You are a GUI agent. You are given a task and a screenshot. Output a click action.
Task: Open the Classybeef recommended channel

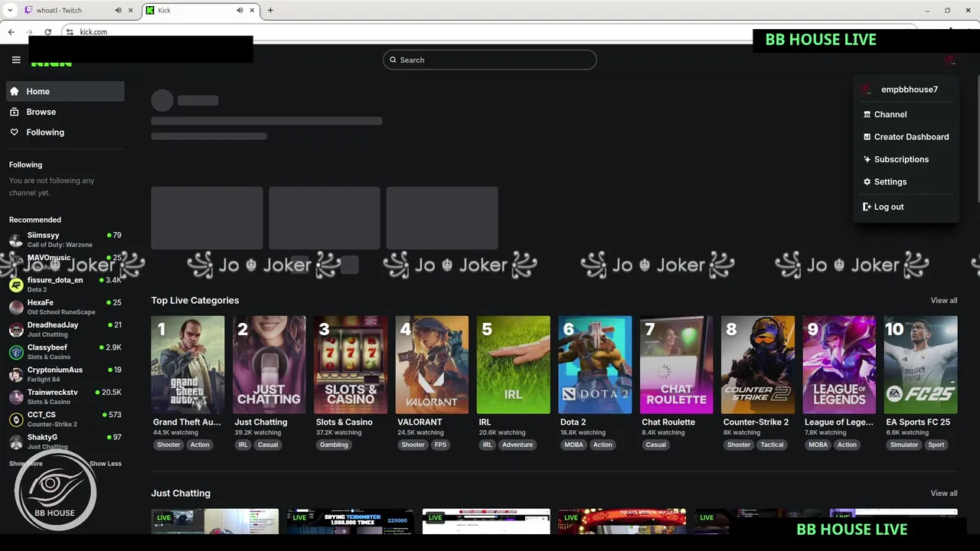click(65, 352)
